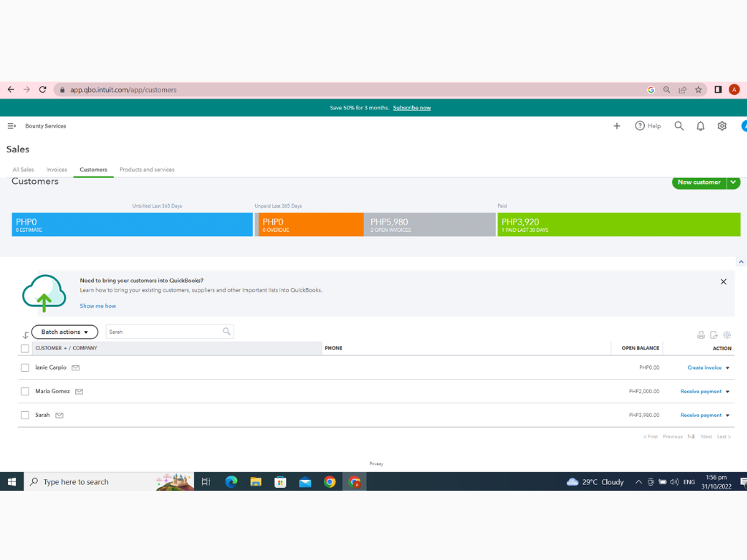Send email to Maria Gomez via envelope icon

(x=79, y=392)
